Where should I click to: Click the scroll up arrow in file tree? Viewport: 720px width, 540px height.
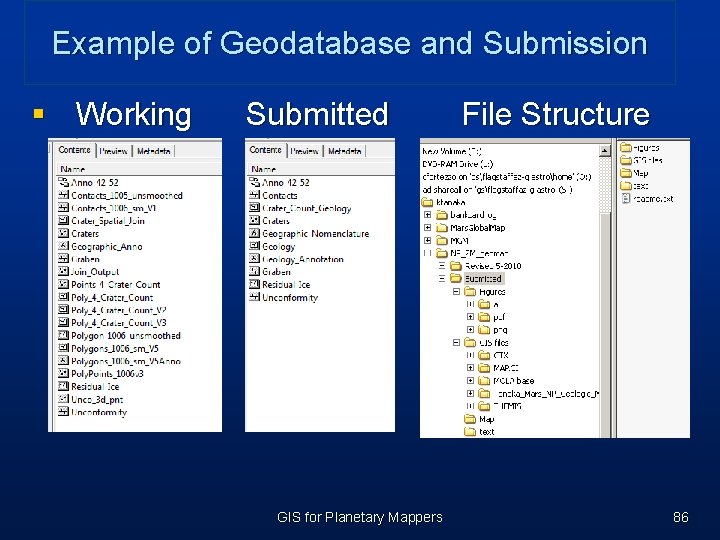click(x=605, y=150)
